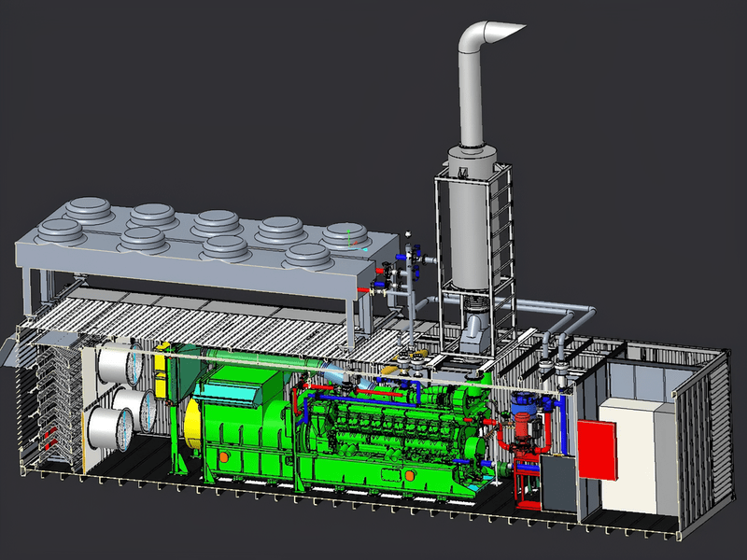Pick the yellow panel beside the intake duct
Screen dimensions: 747x560
click(x=161, y=369)
